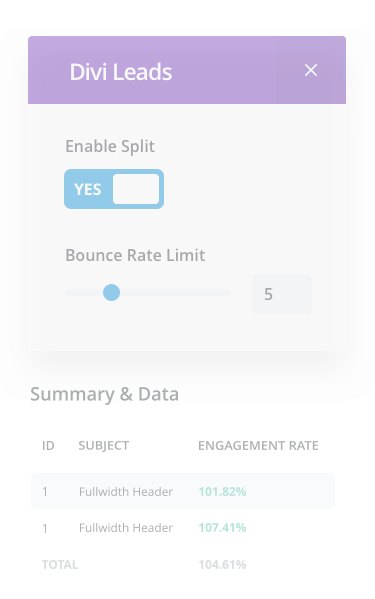Click the 101.82% engagement value

click(222, 492)
